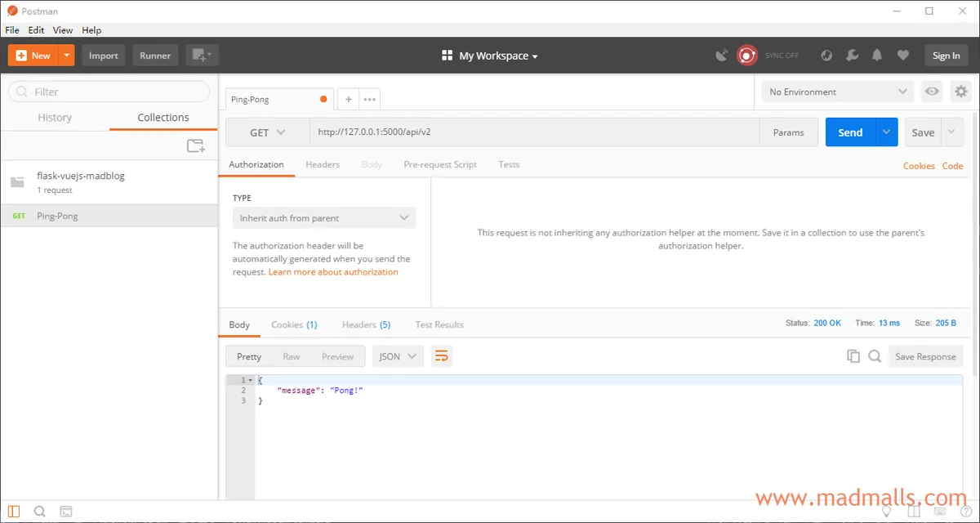This screenshot has height=523, width=980.
Task: Click the Save Response button
Action: click(x=925, y=356)
